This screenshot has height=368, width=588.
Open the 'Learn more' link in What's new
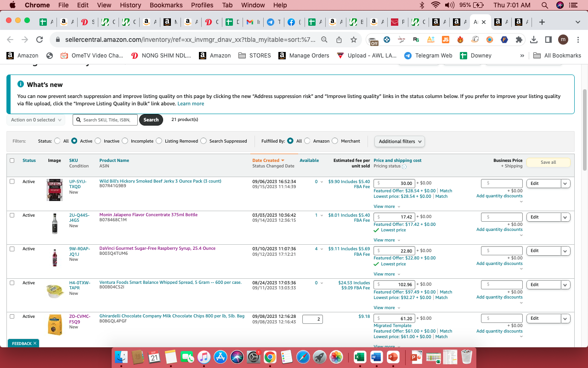pyautogui.click(x=191, y=104)
